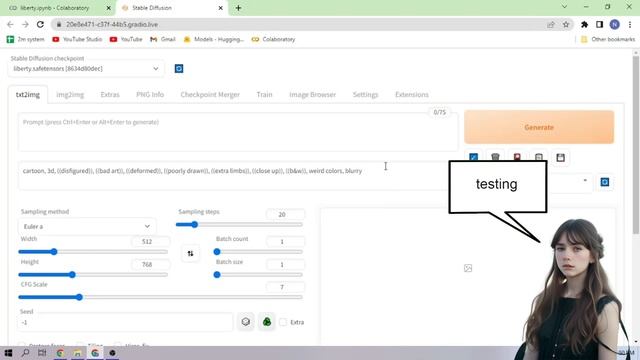The image size is (640, 360).
Task: Open the Image Browser tab
Action: 313,95
